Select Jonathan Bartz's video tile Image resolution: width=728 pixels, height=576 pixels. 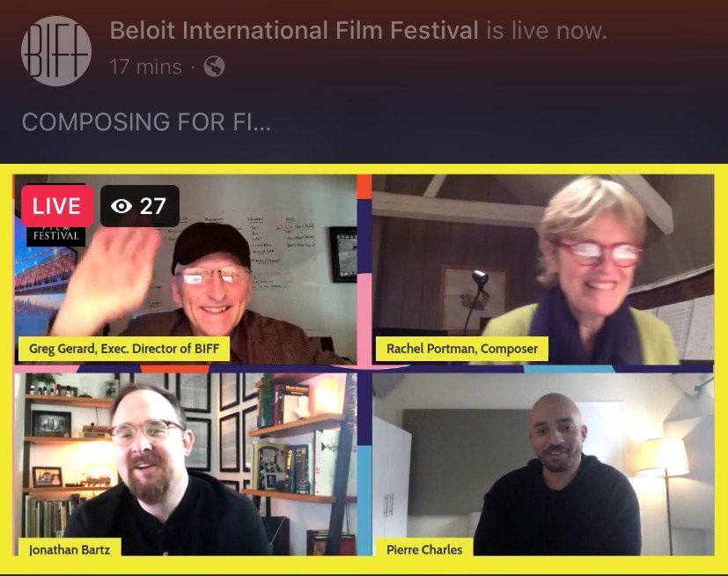(186, 464)
